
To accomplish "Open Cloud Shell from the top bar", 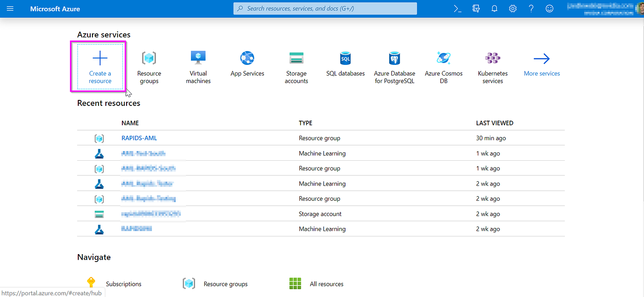I will point(458,9).
